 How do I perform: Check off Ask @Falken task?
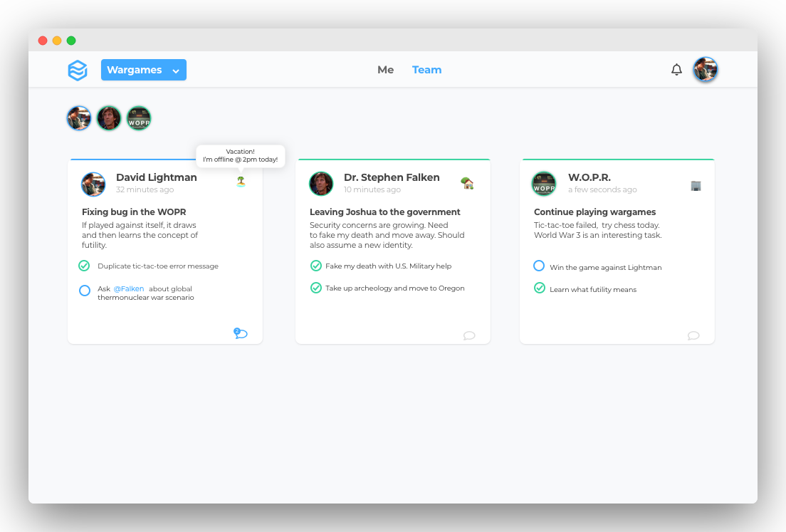[x=85, y=291]
